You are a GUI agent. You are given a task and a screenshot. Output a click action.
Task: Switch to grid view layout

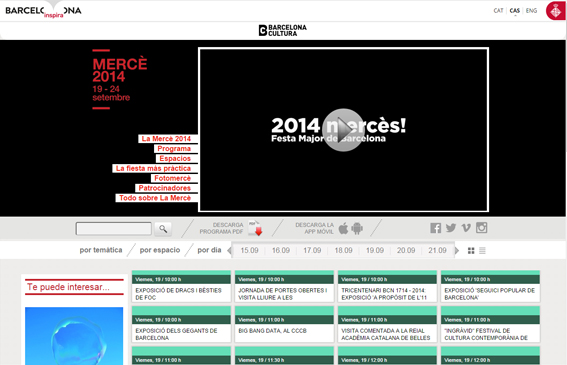471,251
